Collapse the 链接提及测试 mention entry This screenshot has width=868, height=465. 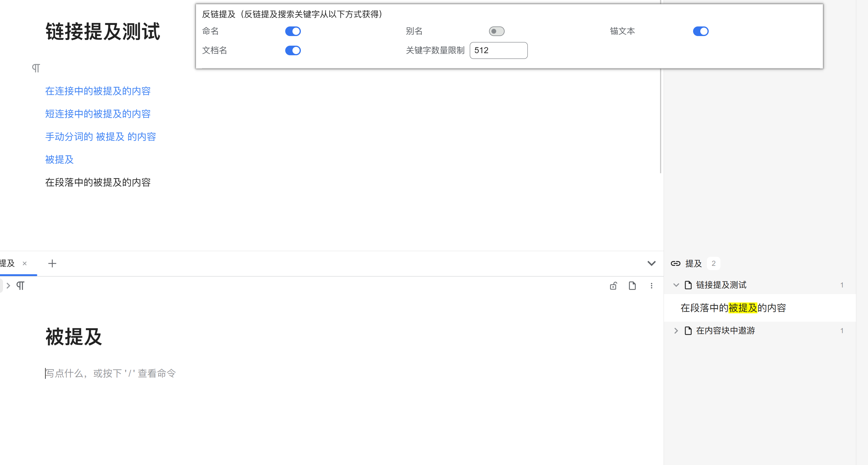tap(676, 285)
